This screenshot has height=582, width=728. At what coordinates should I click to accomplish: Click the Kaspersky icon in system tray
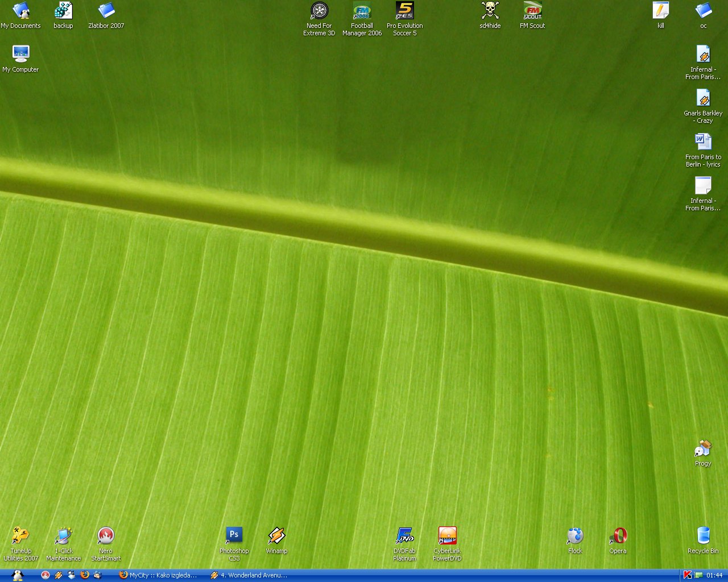[687, 575]
